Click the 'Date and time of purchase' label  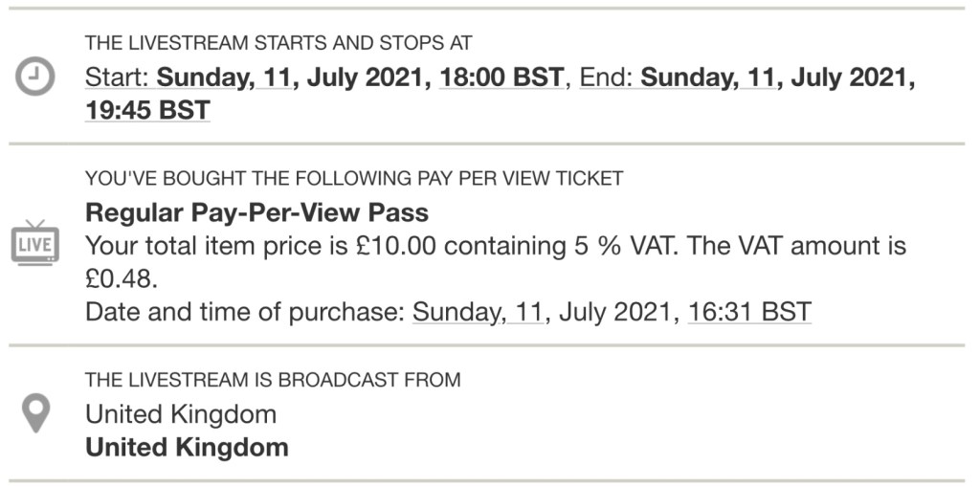click(244, 311)
